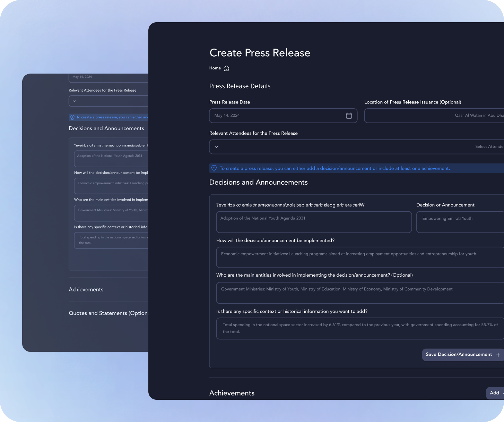This screenshot has width=504, height=422.
Task: Click the lightbulb info icon in the background panel
Action: pos(72,117)
